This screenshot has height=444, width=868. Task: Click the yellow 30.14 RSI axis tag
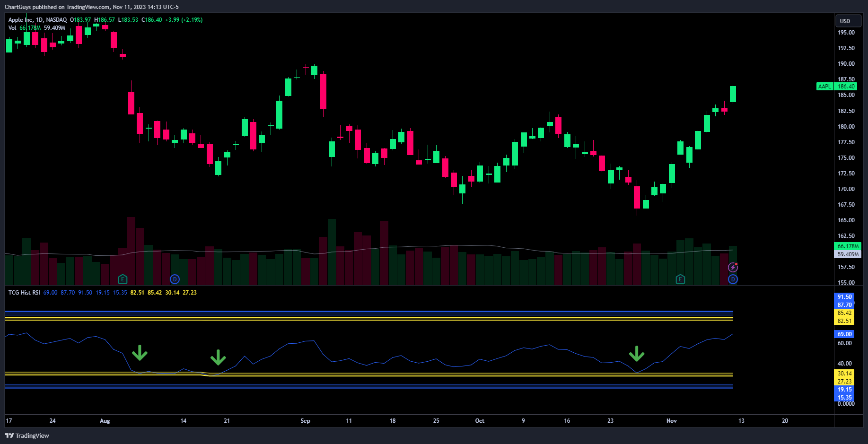(x=844, y=374)
